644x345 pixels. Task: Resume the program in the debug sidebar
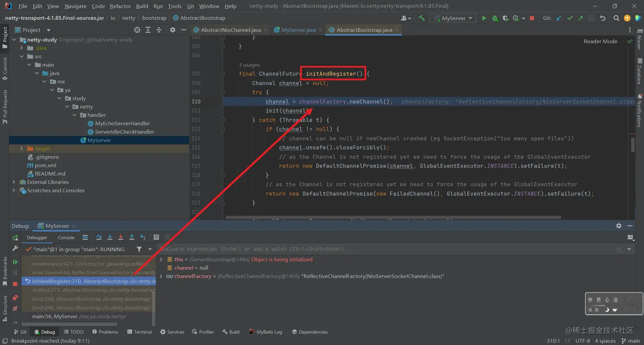click(x=15, y=262)
